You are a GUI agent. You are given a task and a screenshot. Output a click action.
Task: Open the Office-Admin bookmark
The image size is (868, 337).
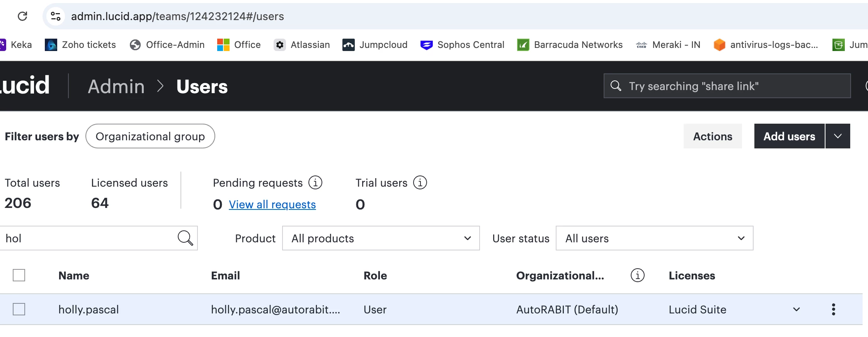pyautogui.click(x=167, y=45)
